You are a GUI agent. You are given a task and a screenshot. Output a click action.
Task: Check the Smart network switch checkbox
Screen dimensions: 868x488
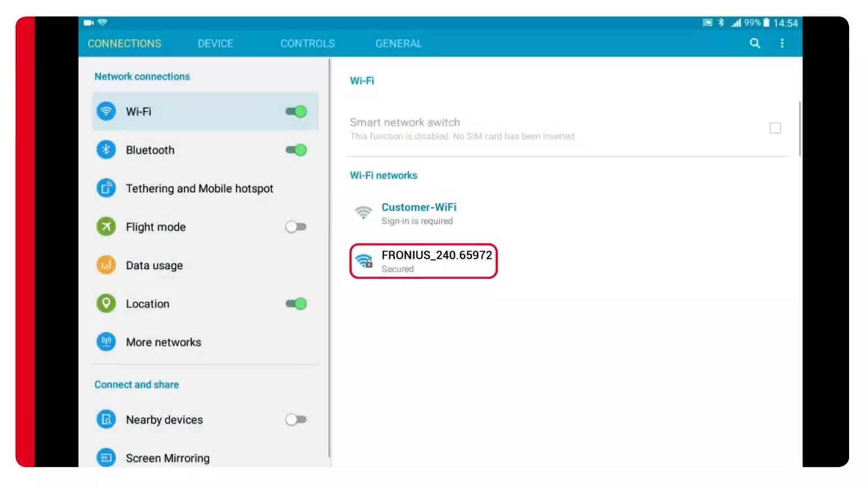[775, 128]
